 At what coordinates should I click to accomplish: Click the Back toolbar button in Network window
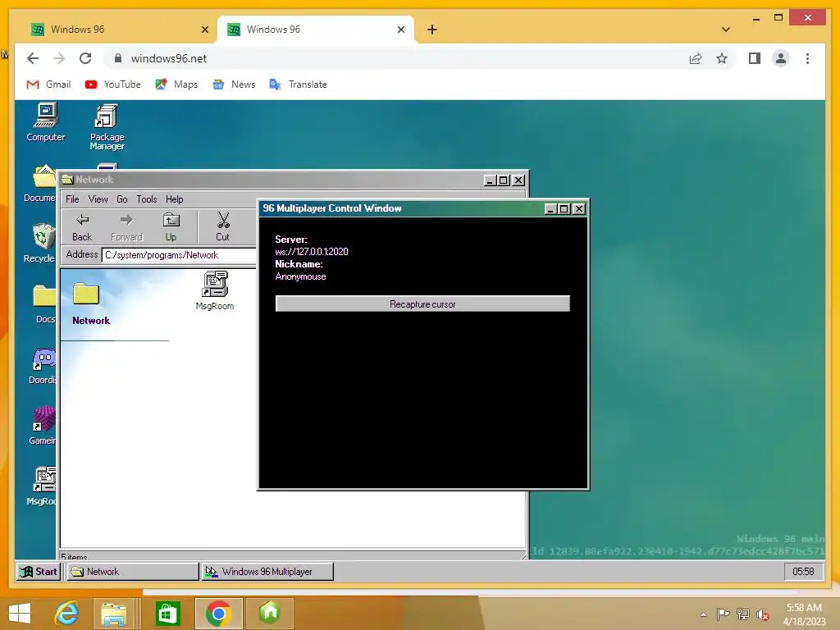[x=82, y=227]
